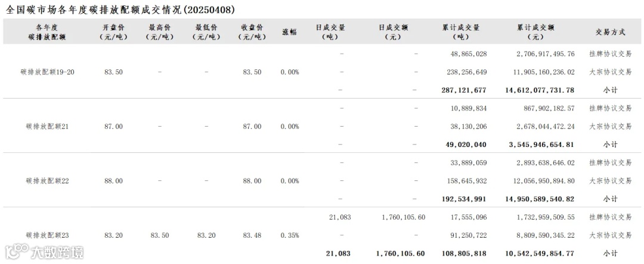Click the 累计成交额 column header
Viewport: 644px width, 264px height.
pyautogui.click(x=535, y=32)
